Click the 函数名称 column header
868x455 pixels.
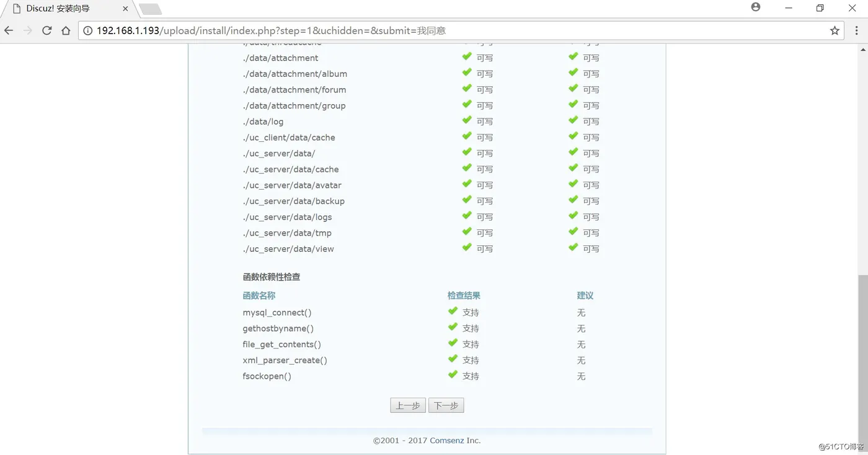(x=259, y=296)
